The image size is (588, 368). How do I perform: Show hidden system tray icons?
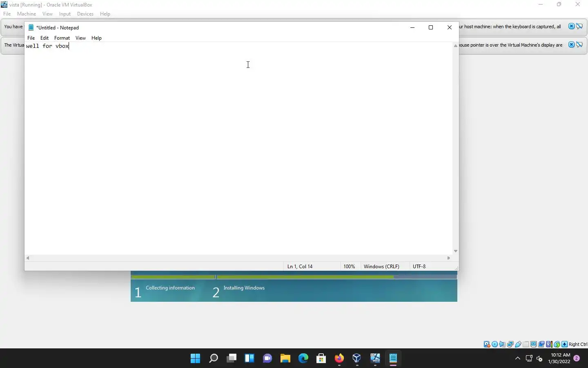517,359
